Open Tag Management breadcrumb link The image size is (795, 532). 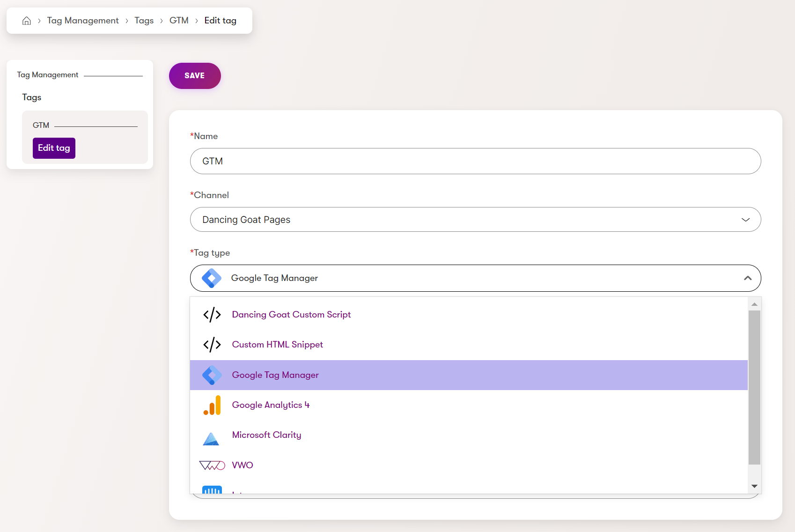point(83,21)
